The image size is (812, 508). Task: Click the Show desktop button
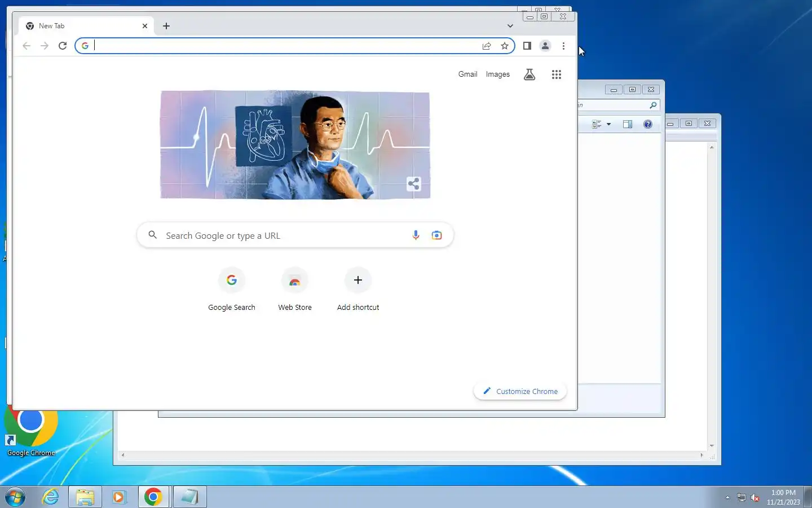pyautogui.click(x=807, y=497)
